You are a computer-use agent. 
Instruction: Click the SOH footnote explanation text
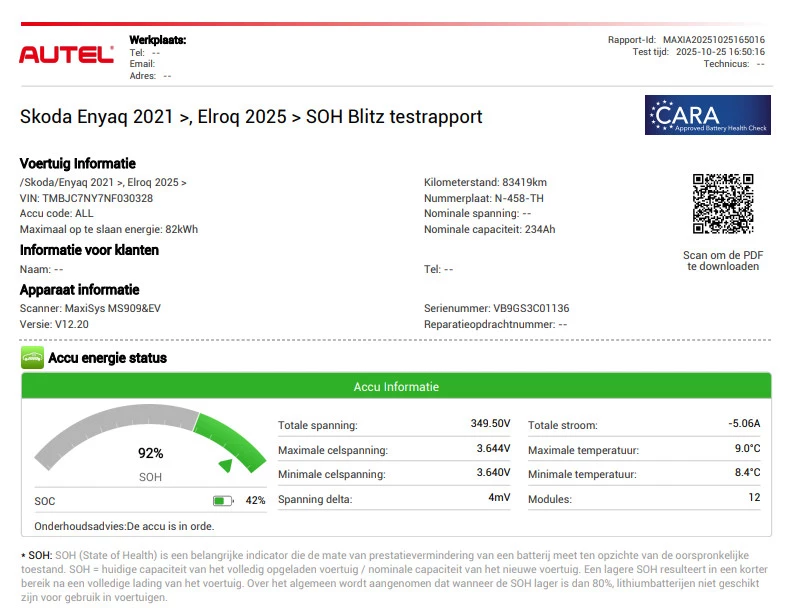tap(395, 576)
